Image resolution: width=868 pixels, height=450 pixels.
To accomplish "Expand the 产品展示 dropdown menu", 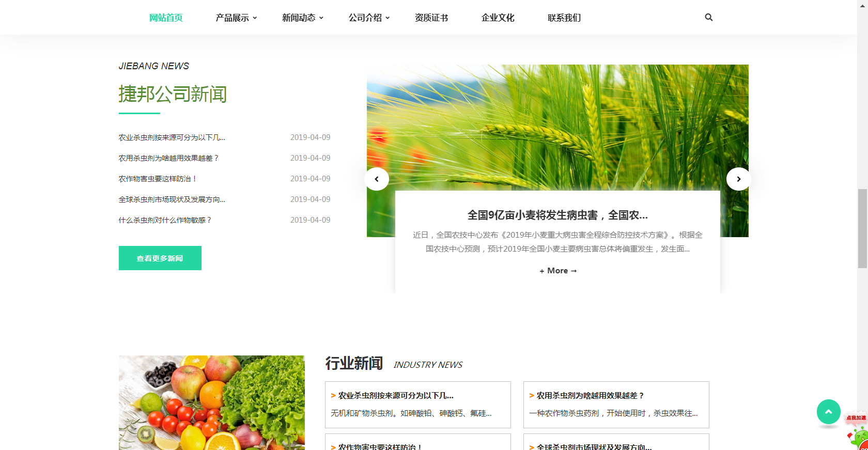I will click(236, 18).
